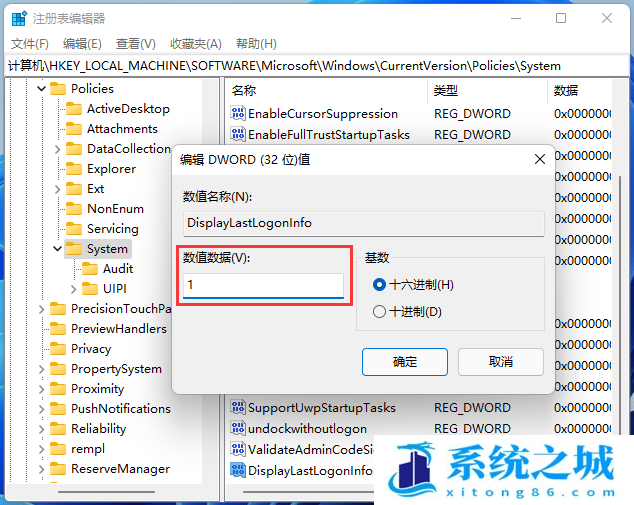This screenshot has height=505, width=634.
Task: Expand the UIPI tree node
Action: pos(73,289)
